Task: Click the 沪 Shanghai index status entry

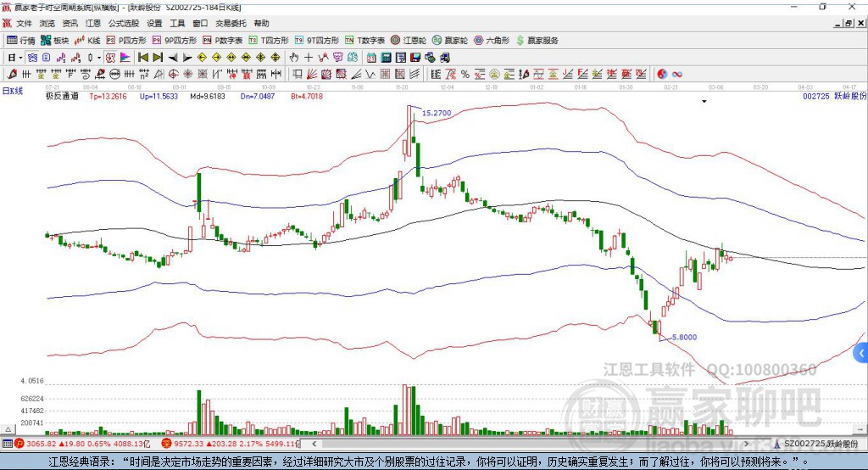Action: pos(82,444)
